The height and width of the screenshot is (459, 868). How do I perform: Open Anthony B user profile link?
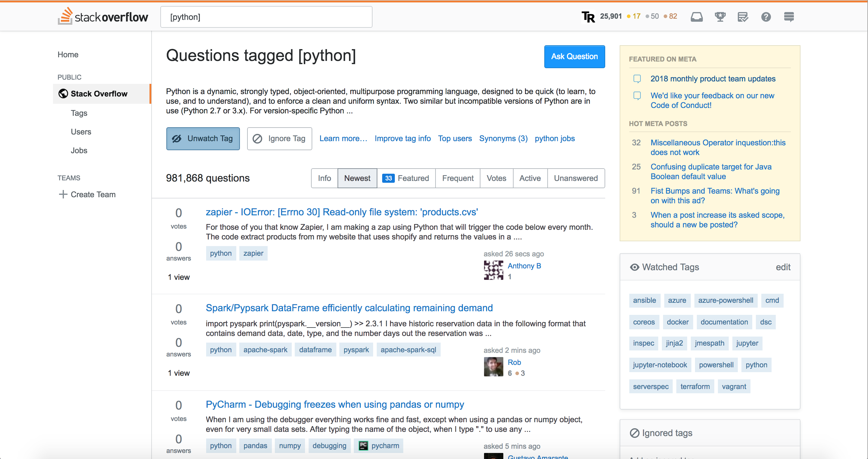(x=524, y=266)
